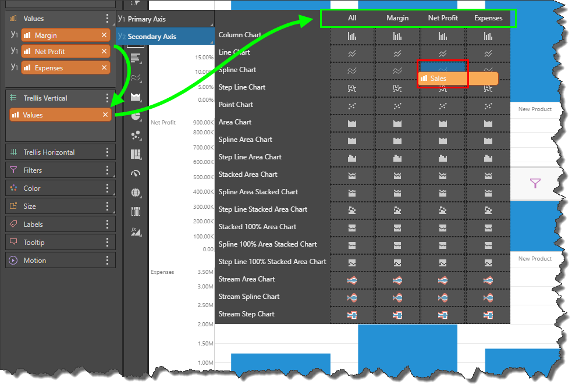Select Stream Area Chart icon under All

(352, 280)
